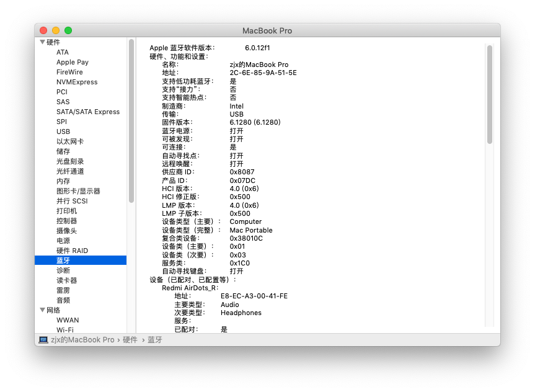Select 光纤通道 in the sidebar

click(x=70, y=171)
